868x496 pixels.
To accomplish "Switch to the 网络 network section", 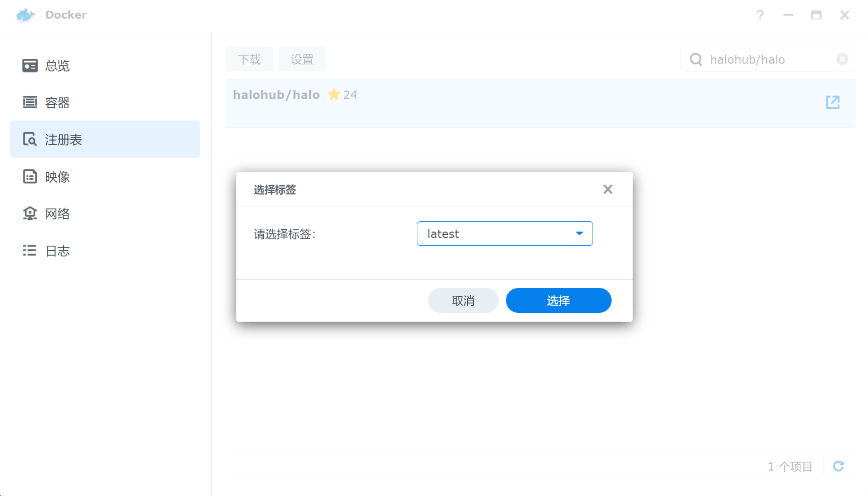I will [x=105, y=213].
